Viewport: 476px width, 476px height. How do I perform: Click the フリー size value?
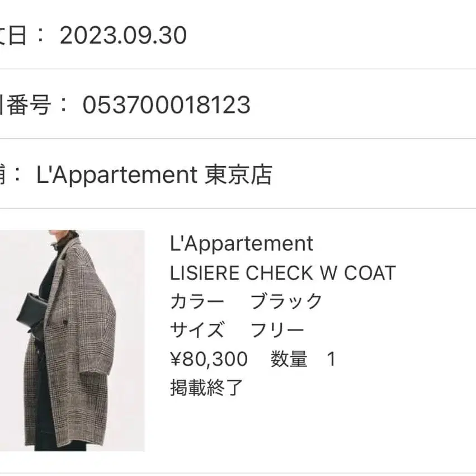click(277, 330)
